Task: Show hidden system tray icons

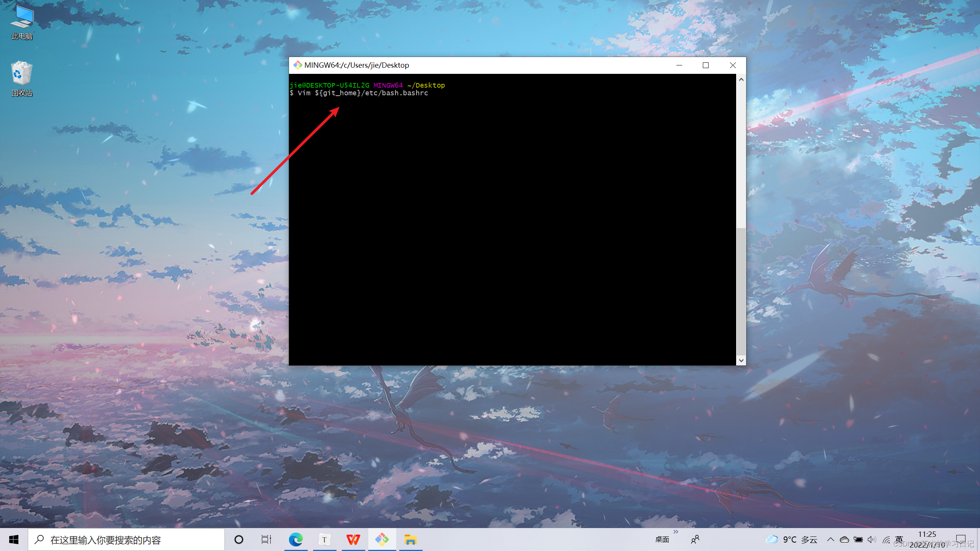Action: (830, 540)
